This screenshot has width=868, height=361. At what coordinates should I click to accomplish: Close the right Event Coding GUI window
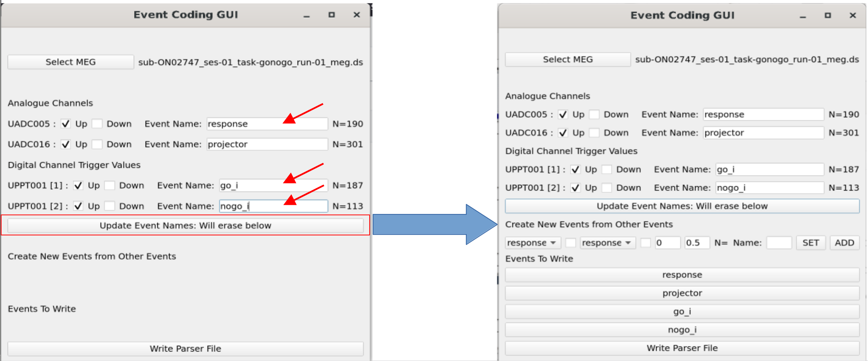853,15
